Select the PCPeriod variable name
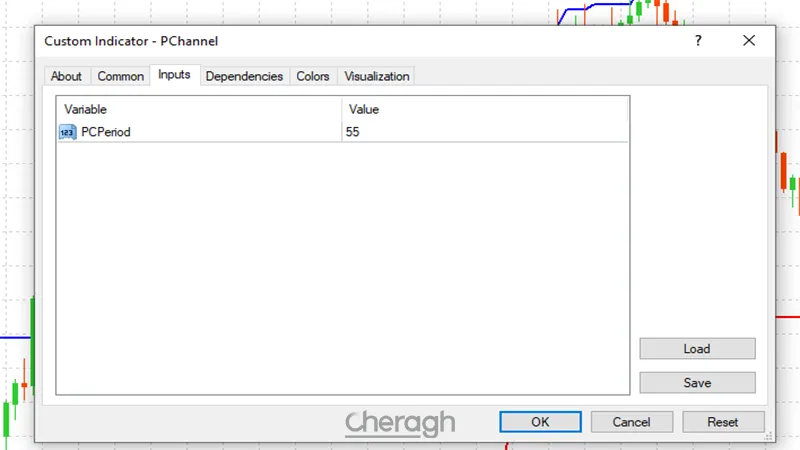The image size is (800, 450). [x=106, y=132]
